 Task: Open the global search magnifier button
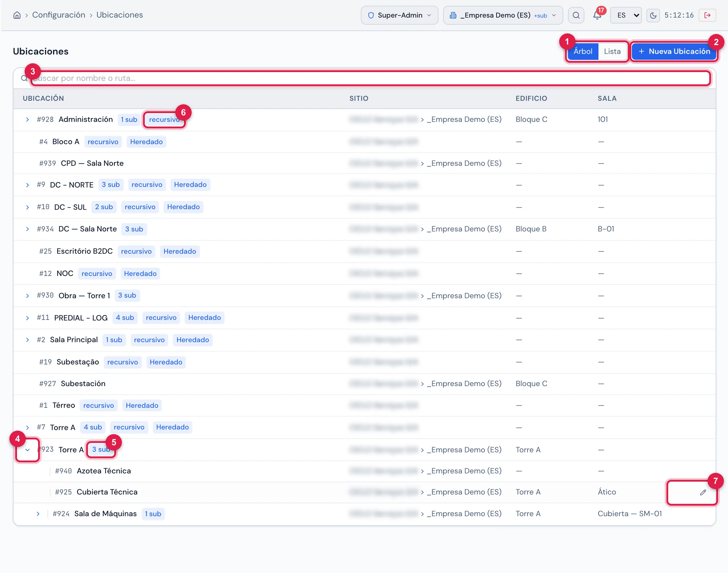tap(576, 15)
